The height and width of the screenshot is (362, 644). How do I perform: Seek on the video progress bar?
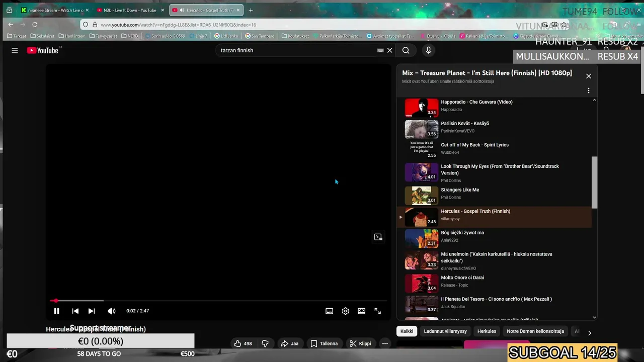(x=219, y=301)
